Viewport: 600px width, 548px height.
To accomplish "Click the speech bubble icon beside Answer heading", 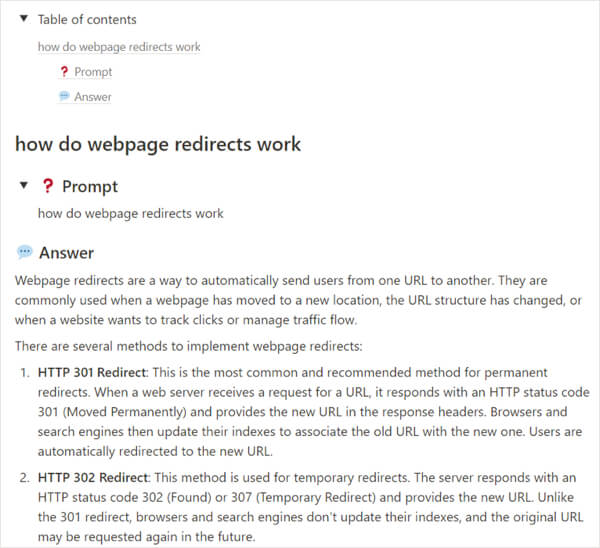I will click(25, 253).
